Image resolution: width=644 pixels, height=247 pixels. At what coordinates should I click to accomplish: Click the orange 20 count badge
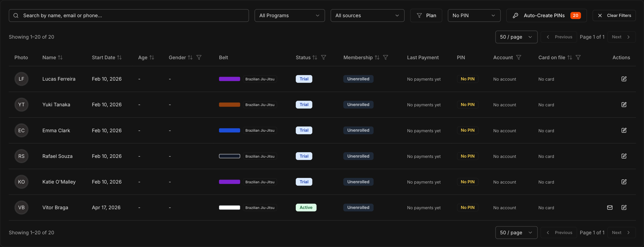click(x=576, y=16)
